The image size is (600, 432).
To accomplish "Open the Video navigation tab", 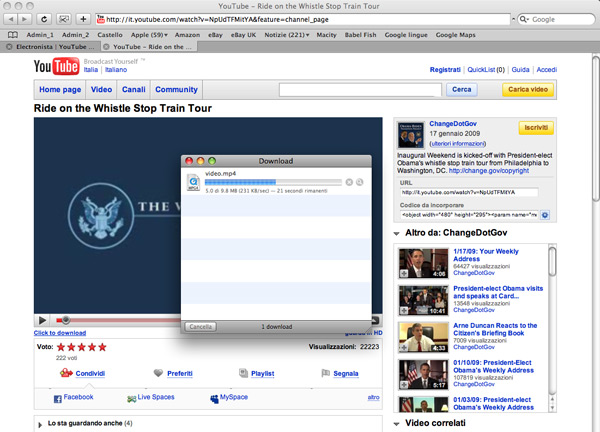I will pyautogui.click(x=101, y=90).
